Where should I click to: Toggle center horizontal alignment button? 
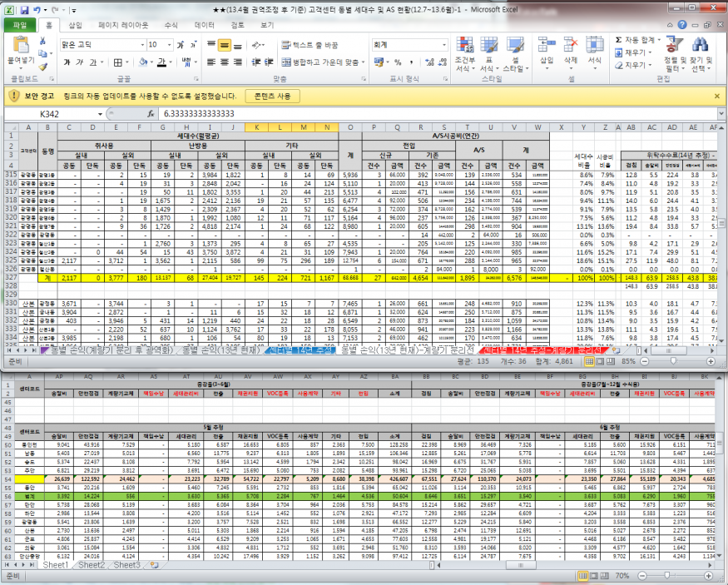coord(225,62)
